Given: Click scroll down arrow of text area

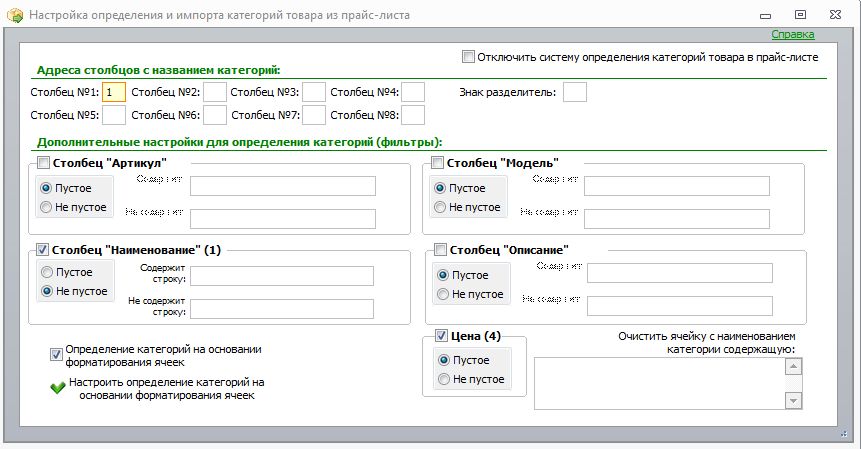Looking at the screenshot, I should tap(793, 401).
